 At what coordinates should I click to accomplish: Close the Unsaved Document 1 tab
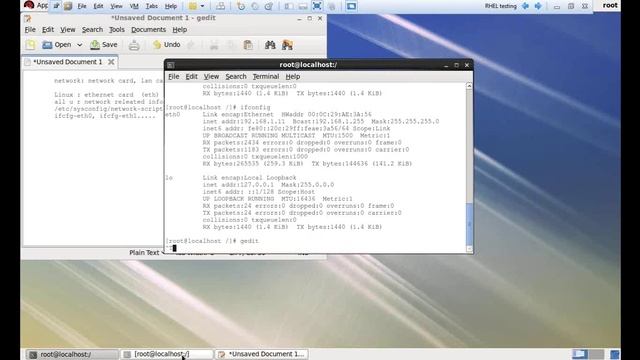(x=111, y=62)
